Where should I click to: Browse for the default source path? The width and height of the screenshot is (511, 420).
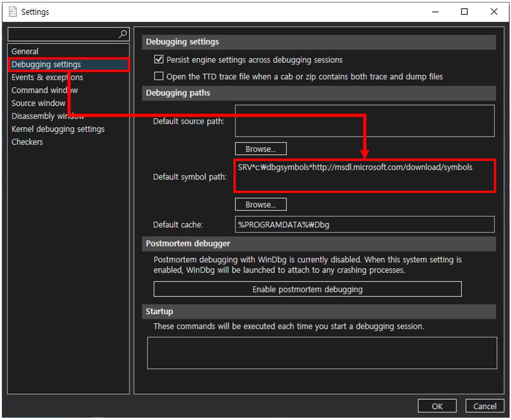coord(260,148)
